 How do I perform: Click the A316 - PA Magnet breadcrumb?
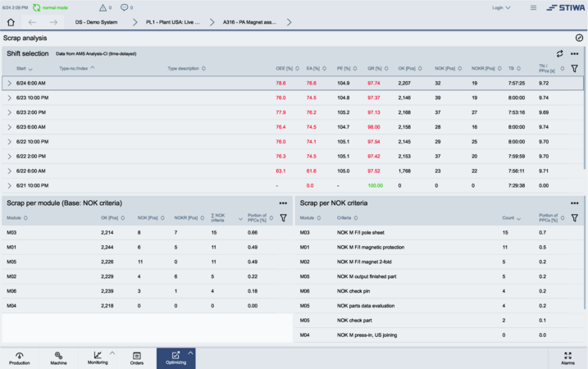250,22
